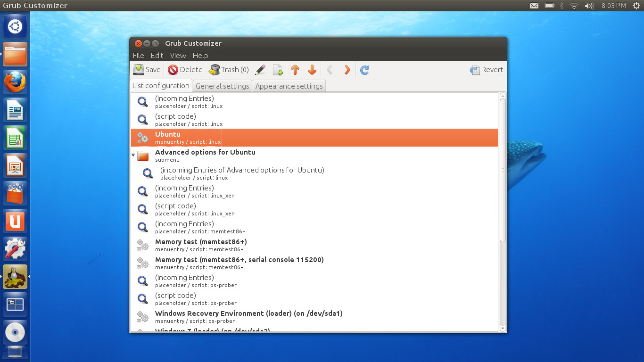Click the new entry document icon

point(278,70)
